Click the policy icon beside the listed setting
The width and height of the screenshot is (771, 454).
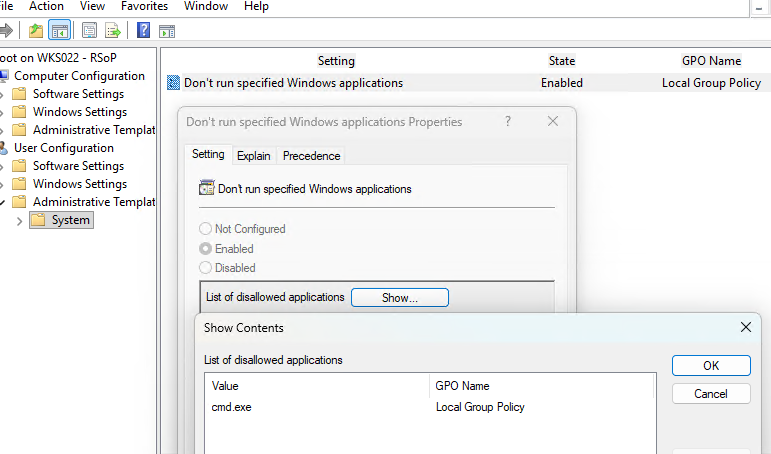(173, 83)
